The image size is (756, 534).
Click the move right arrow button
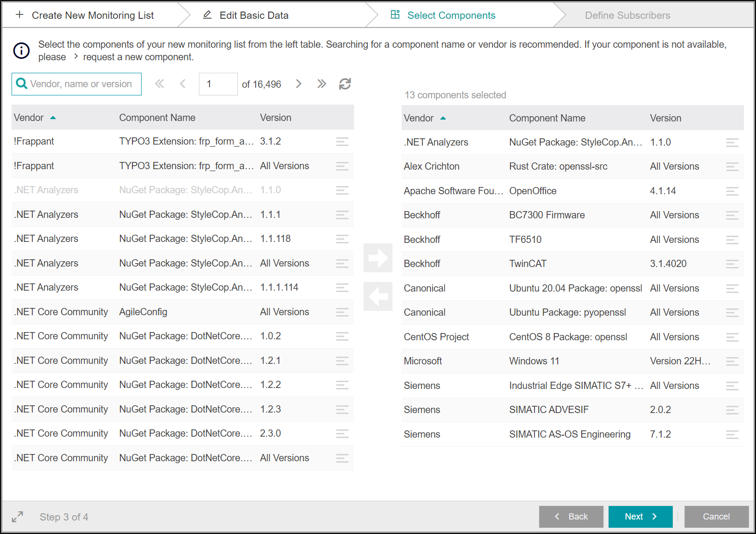(378, 257)
